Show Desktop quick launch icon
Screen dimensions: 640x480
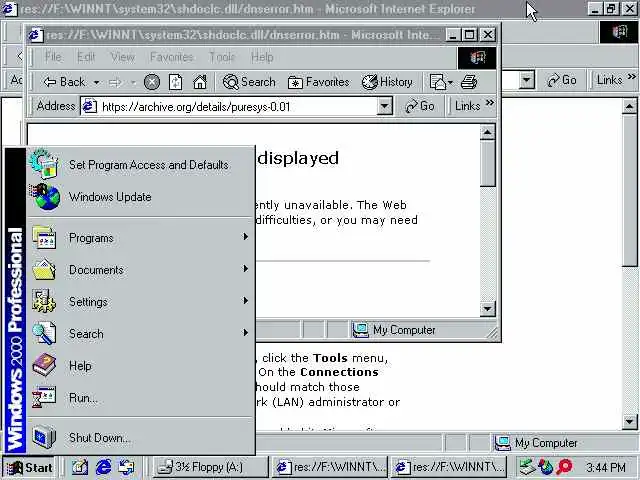(x=80, y=467)
